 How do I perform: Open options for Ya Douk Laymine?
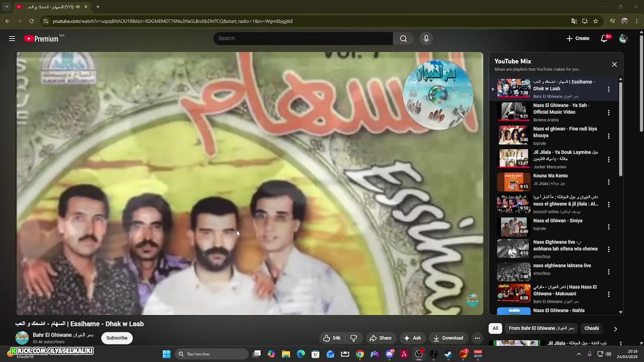tap(608, 159)
